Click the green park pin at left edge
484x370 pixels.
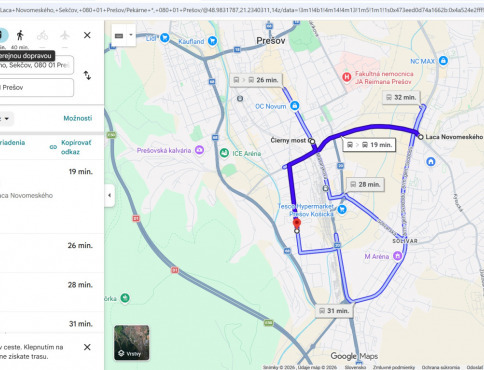point(125,297)
